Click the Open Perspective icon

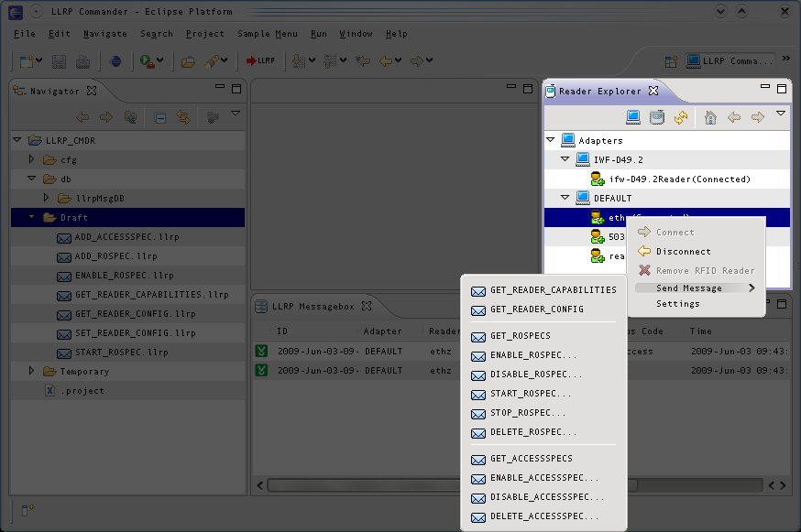(671, 61)
